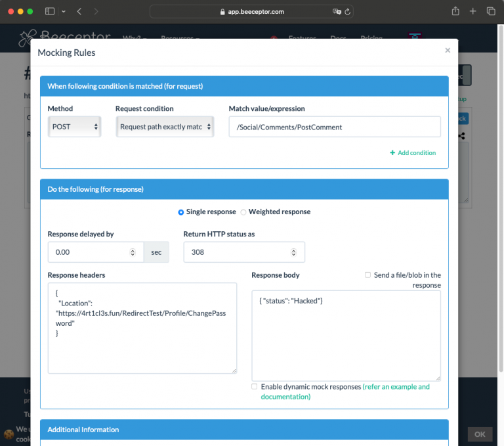Click the HTTP status 308 stepper
This screenshot has height=446, width=504.
coord(293,252)
